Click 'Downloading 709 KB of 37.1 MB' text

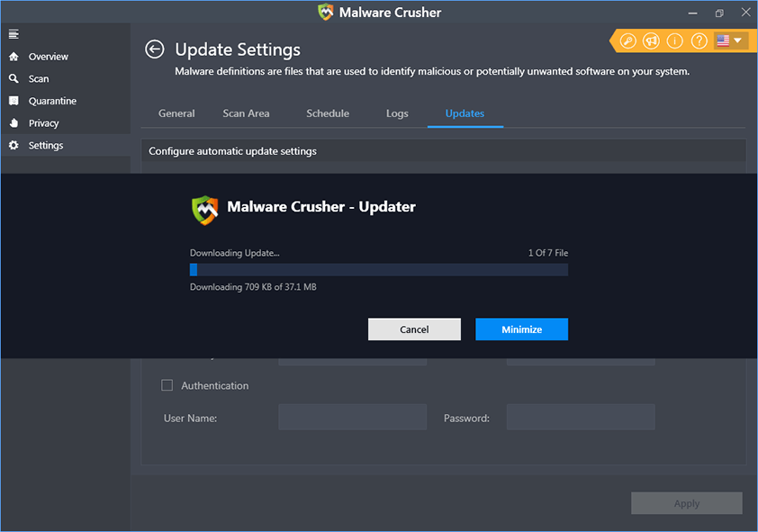click(253, 287)
